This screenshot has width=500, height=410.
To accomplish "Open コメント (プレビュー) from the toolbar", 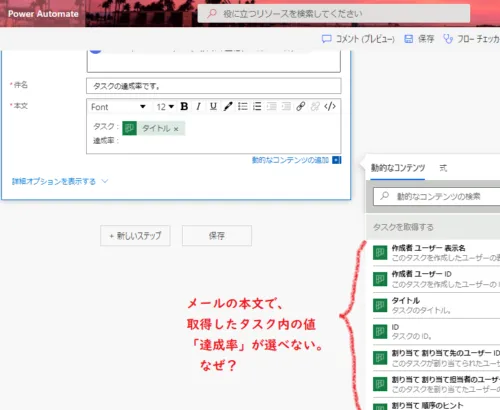I will click(358, 39).
